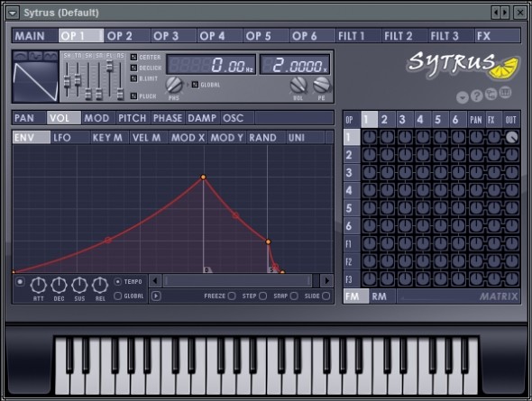Select the PAN envelope target tab
This screenshot has height=401, width=532.
pos(29,118)
